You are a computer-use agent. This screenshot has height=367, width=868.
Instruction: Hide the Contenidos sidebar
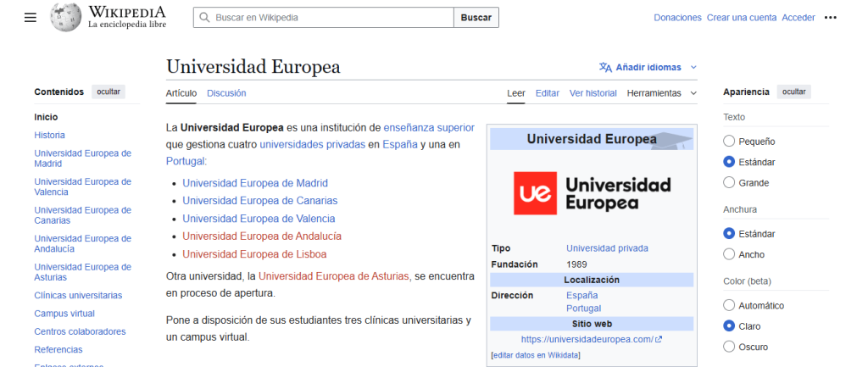coord(108,92)
